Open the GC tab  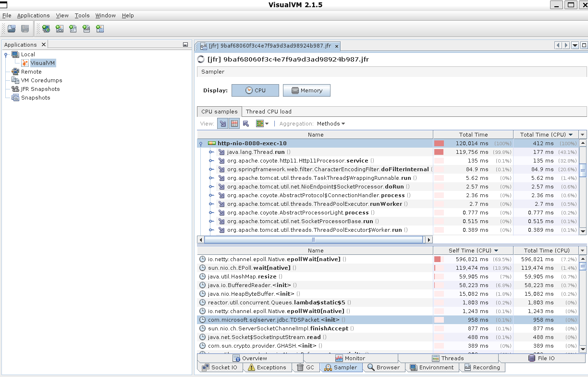(x=306, y=367)
